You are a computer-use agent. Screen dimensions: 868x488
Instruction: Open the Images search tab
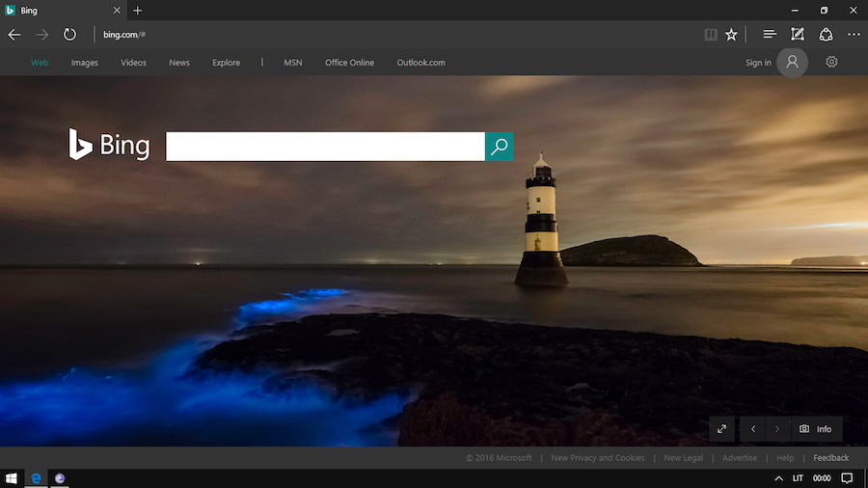(84, 63)
